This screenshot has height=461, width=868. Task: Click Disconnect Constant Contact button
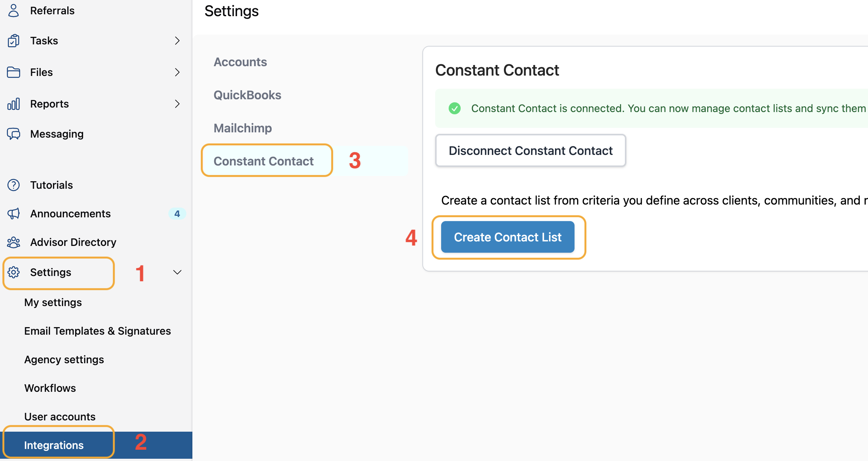pyautogui.click(x=530, y=151)
